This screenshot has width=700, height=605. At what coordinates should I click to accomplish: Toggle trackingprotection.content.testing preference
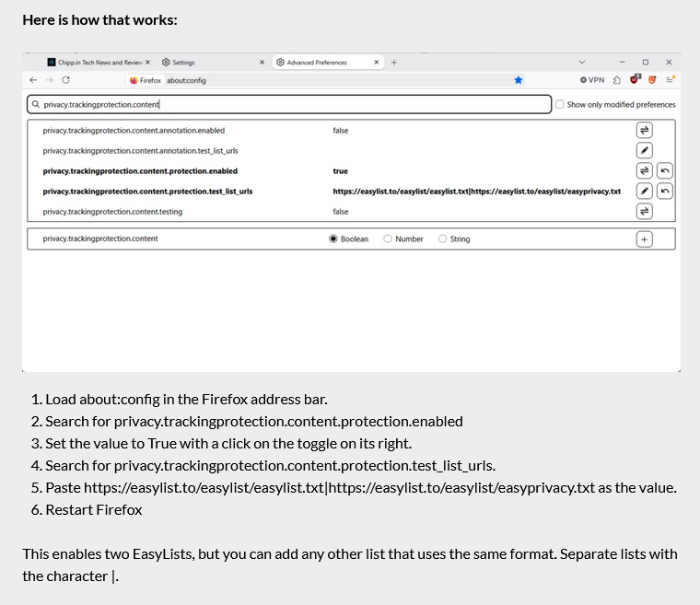pos(644,211)
